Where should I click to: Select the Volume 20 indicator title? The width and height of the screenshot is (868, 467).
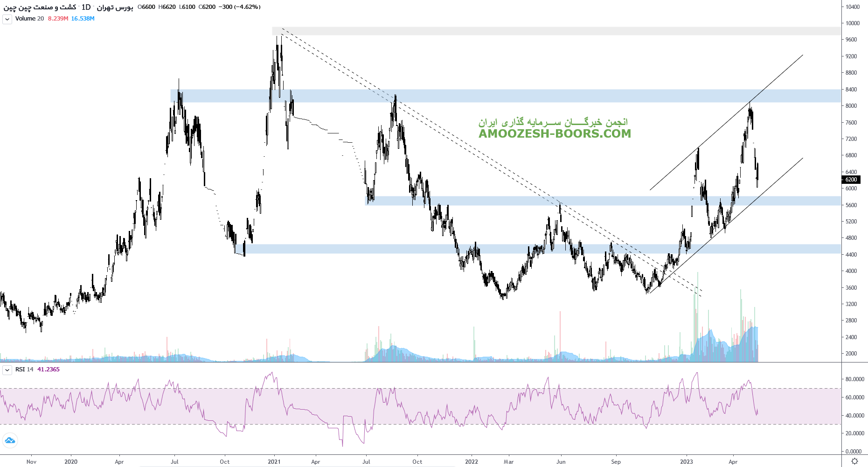(x=29, y=19)
